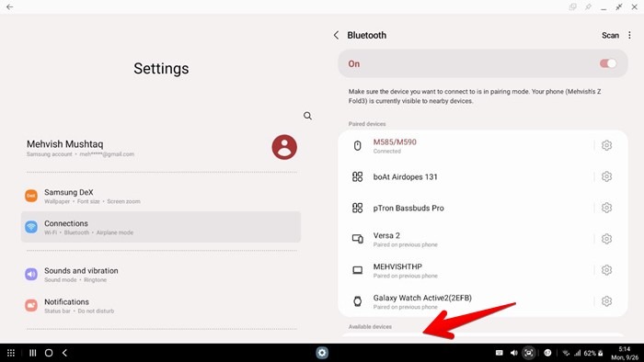Open the settings search magnifier

point(307,116)
